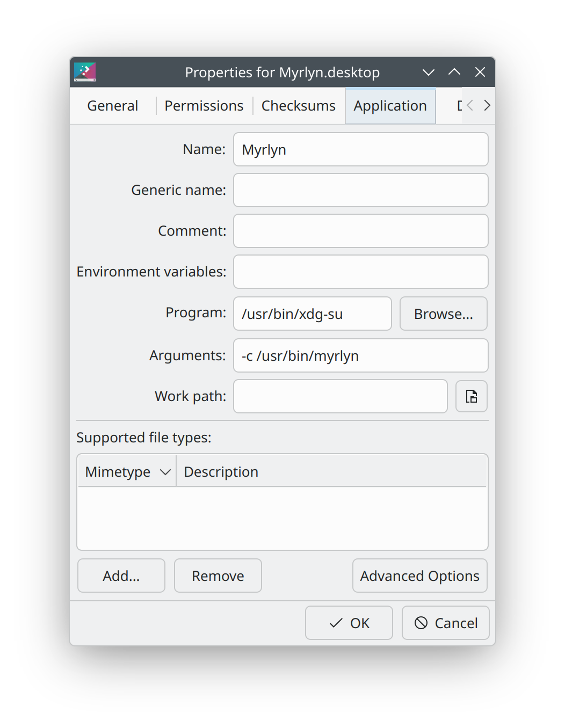Confirm changes with OK
This screenshot has height=728, width=565.
point(349,623)
